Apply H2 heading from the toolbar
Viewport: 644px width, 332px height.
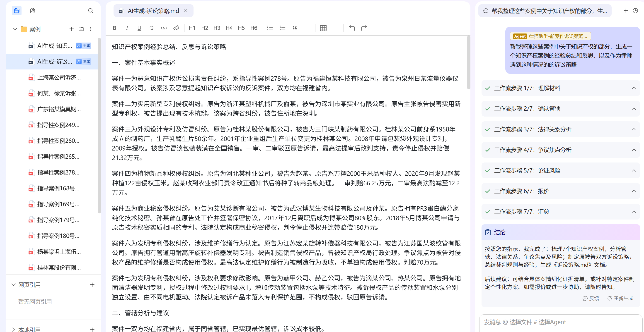point(204,28)
